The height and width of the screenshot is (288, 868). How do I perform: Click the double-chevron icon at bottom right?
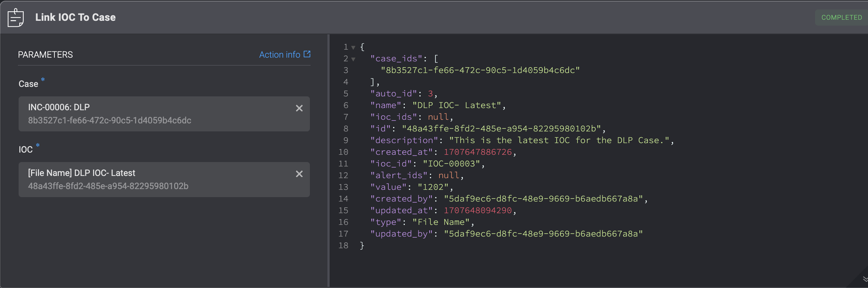coord(865,279)
